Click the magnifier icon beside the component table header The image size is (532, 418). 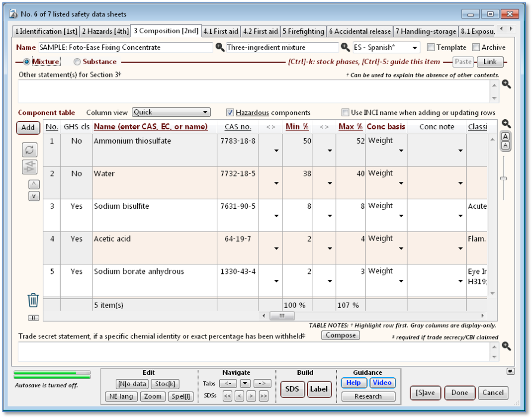[x=506, y=123]
